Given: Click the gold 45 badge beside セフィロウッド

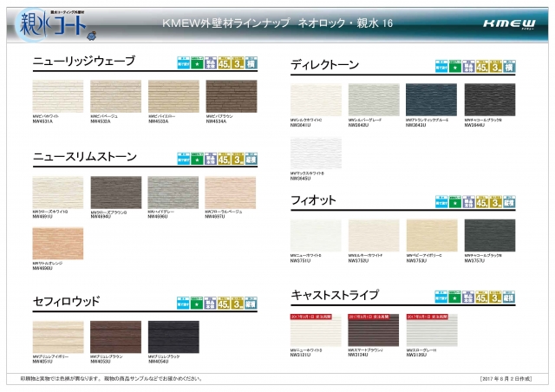Looking at the screenshot, I should (224, 304).
